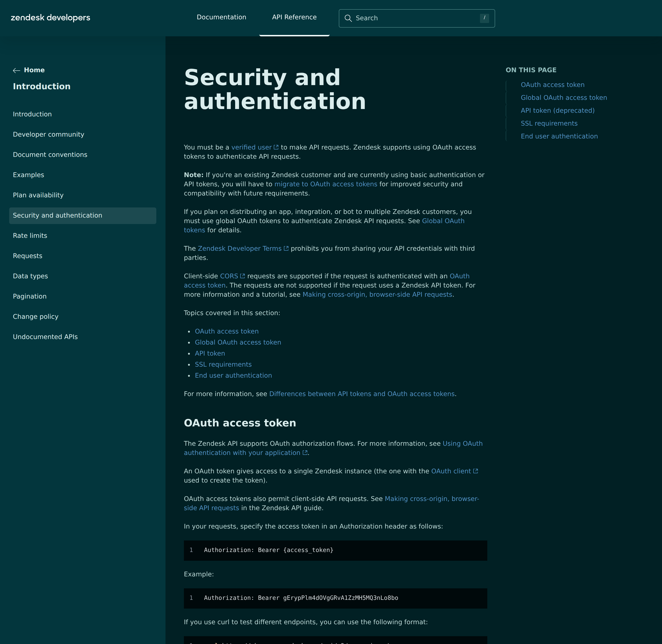The width and height of the screenshot is (662, 644).
Task: Jump to OAuth access token in On This Page
Action: click(x=552, y=85)
